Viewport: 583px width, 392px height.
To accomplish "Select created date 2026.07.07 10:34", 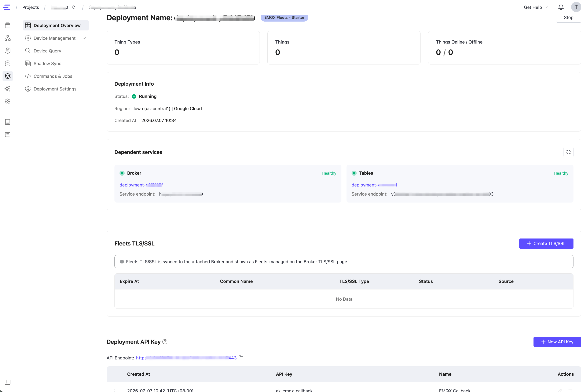I will [159, 121].
